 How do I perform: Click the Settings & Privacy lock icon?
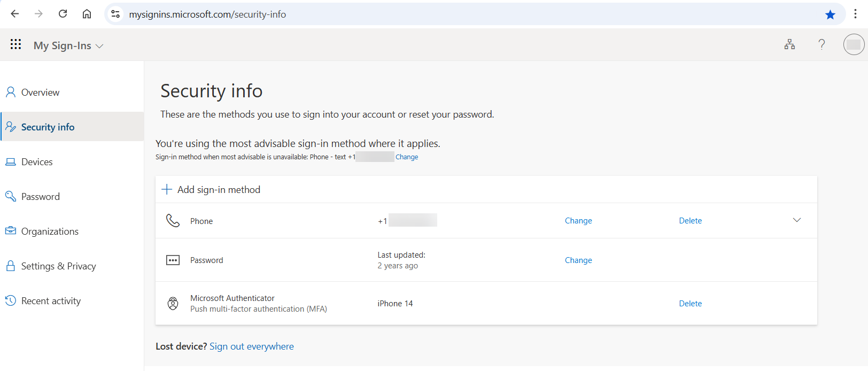click(x=10, y=266)
